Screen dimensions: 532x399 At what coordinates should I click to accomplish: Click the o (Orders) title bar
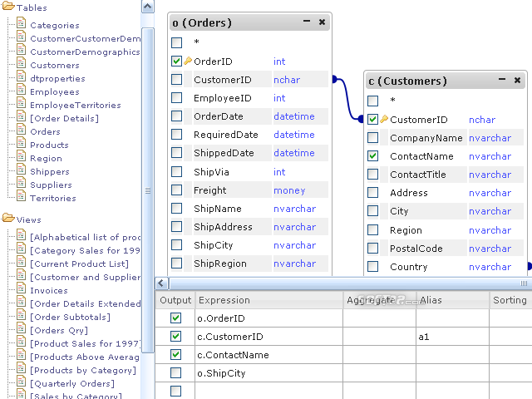coord(249,22)
